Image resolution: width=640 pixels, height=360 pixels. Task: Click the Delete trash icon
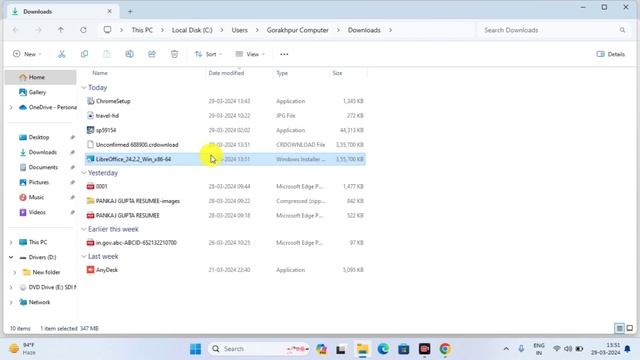[x=174, y=54]
